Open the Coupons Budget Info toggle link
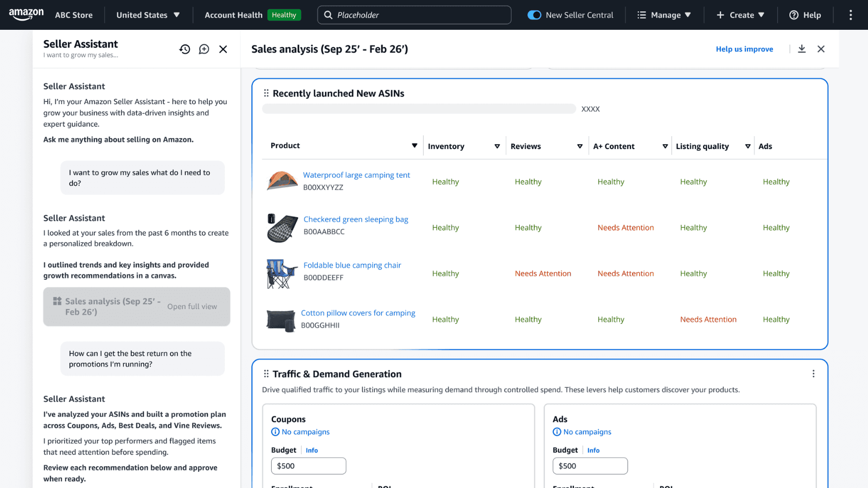This screenshot has width=868, height=488. click(x=312, y=450)
